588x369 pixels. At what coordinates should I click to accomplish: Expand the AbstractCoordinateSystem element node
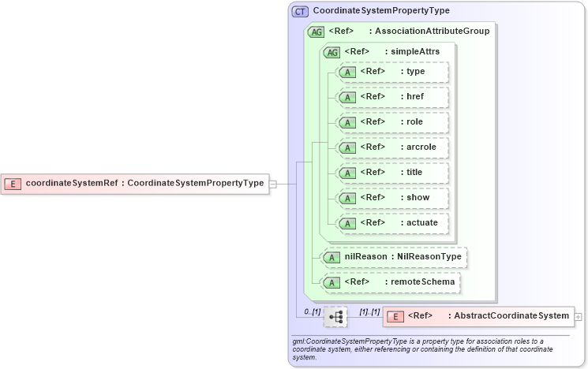pyautogui.click(x=579, y=317)
